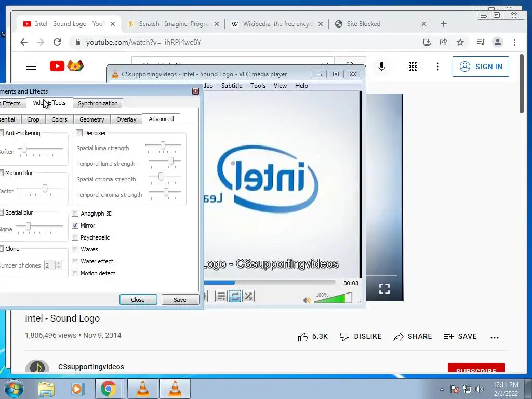Open the YouTube hamburger guide menu

coord(31,66)
